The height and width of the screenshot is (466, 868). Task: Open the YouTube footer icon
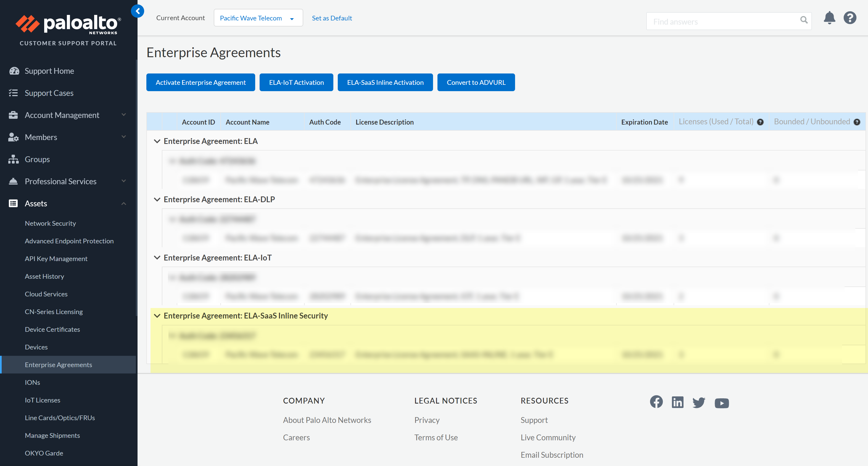[721, 403]
